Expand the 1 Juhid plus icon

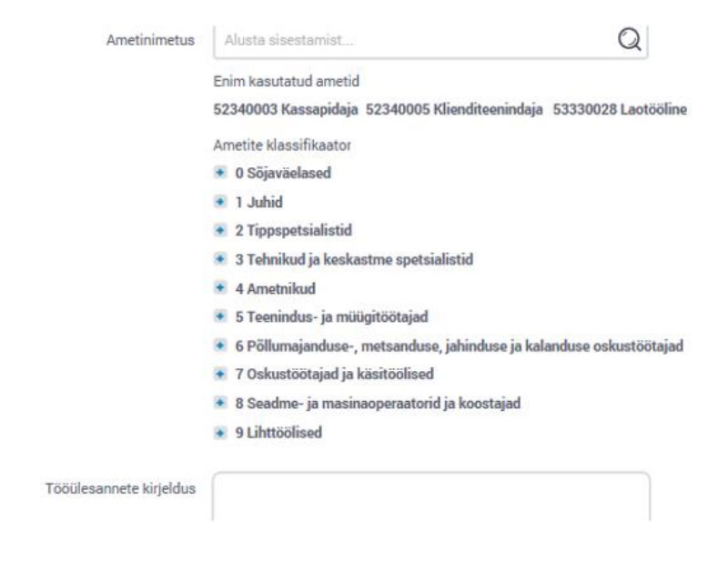click(220, 202)
